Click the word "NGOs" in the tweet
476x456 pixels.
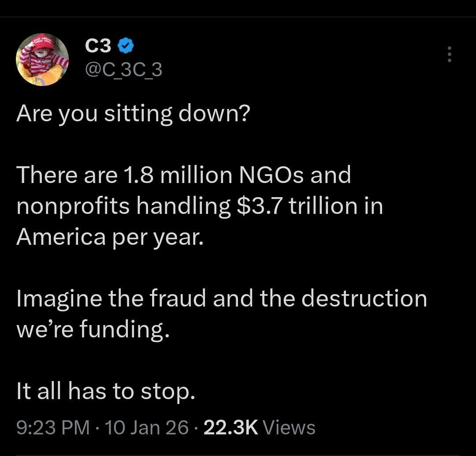coord(271,175)
